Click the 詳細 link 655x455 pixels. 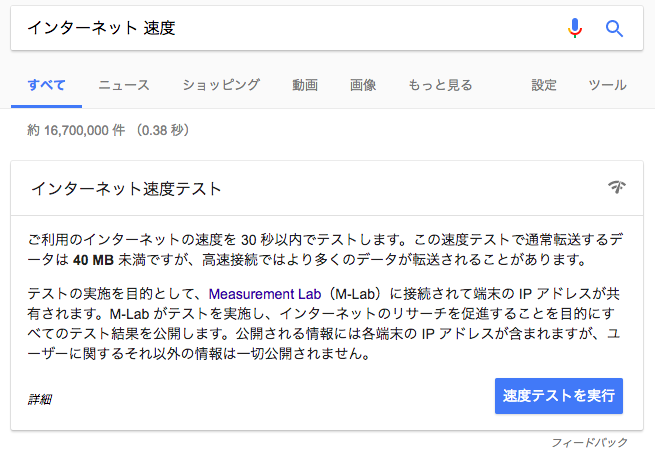(40, 399)
